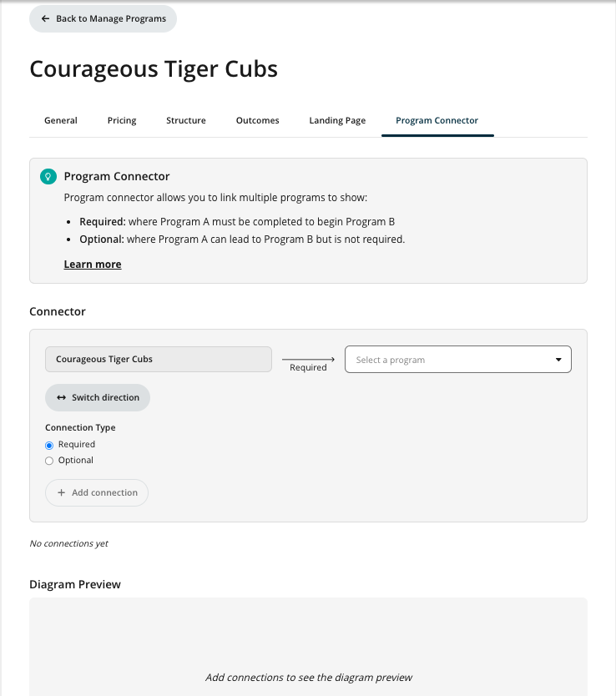Click the lightbulb Program Connector icon

48,177
